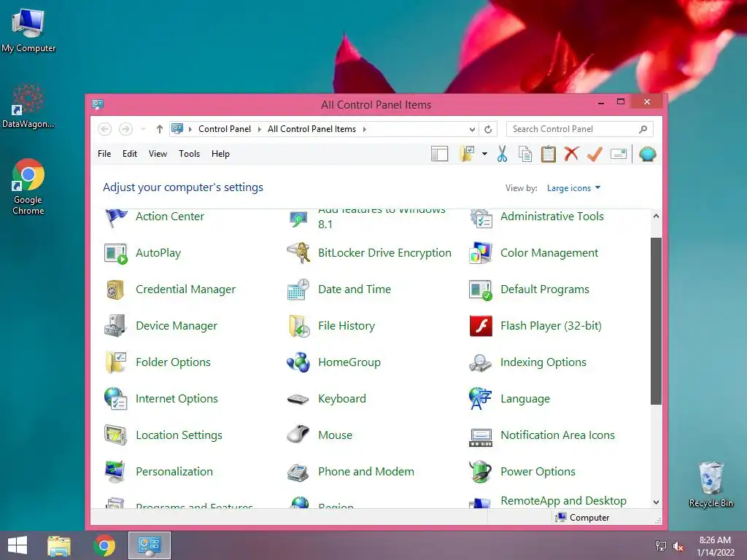The image size is (747, 560).
Task: Open File Explorer from the taskbar
Action: (x=58, y=545)
